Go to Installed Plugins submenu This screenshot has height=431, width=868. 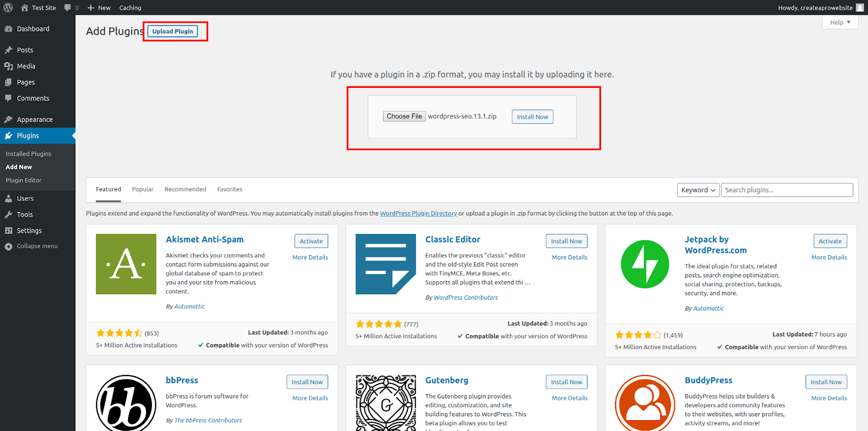coord(29,154)
